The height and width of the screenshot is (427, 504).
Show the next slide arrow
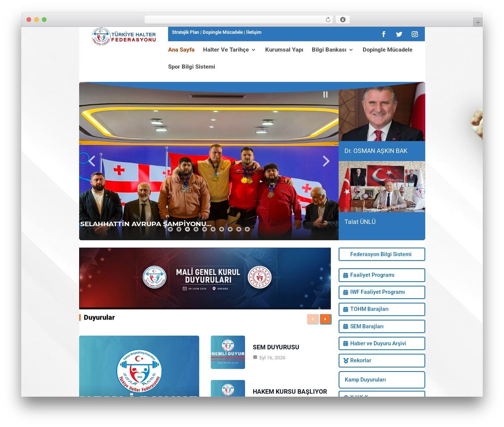tap(326, 161)
